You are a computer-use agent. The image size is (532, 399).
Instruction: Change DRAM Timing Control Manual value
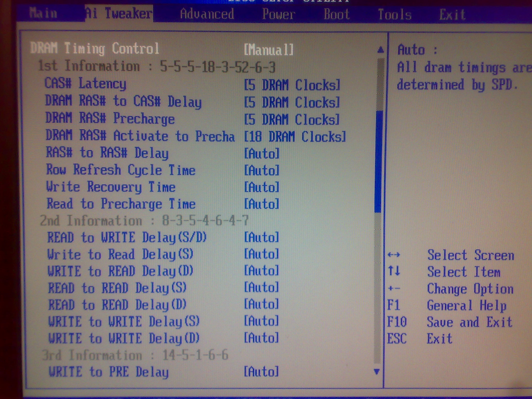click(269, 49)
